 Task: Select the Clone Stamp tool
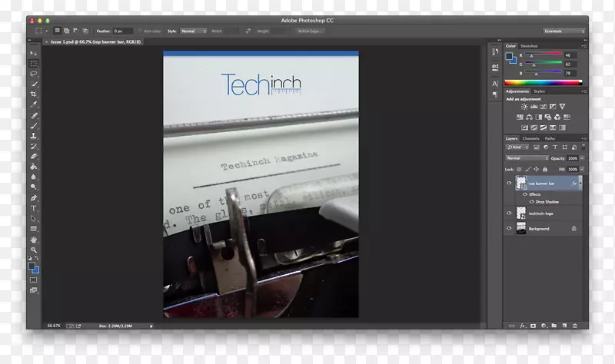[34, 136]
